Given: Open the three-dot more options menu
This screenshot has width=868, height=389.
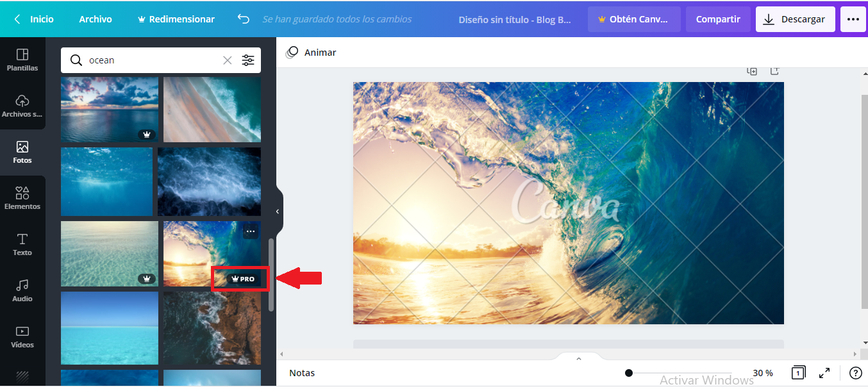Looking at the screenshot, I should coord(853,19).
